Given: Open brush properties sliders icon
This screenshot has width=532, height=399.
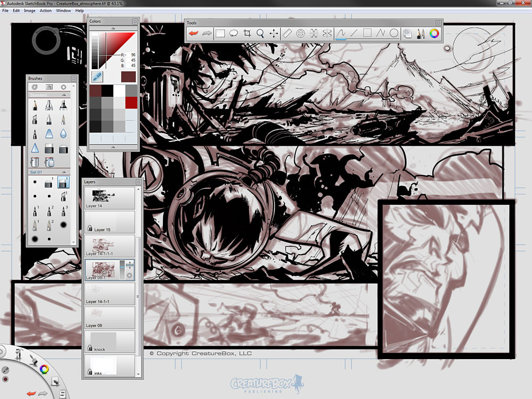Looking at the screenshot, I should [49, 87].
